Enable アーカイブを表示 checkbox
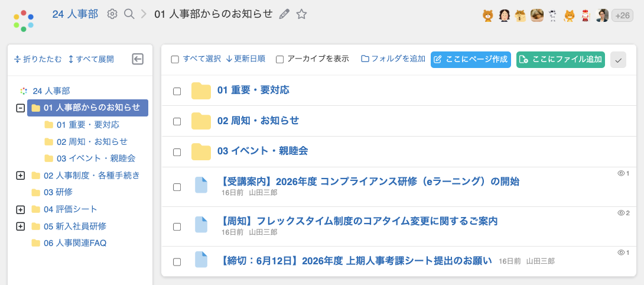 pyautogui.click(x=279, y=60)
